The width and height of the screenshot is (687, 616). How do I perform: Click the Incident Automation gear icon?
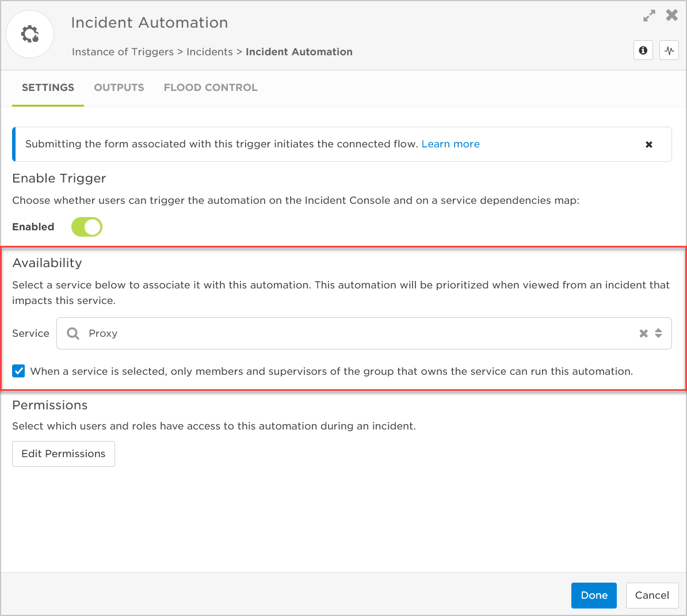coord(30,35)
